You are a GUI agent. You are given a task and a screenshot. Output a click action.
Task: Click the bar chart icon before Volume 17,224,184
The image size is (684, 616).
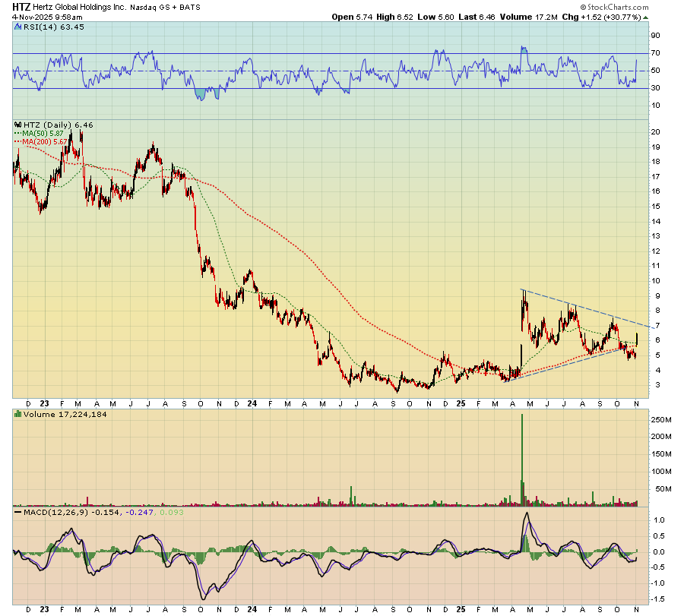(18, 414)
